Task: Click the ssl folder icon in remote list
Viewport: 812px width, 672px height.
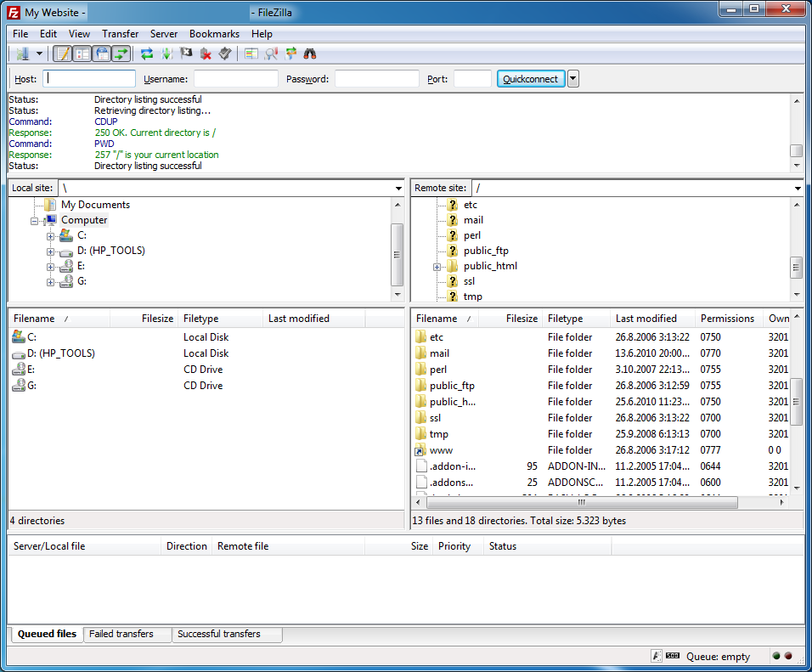Action: (420, 418)
